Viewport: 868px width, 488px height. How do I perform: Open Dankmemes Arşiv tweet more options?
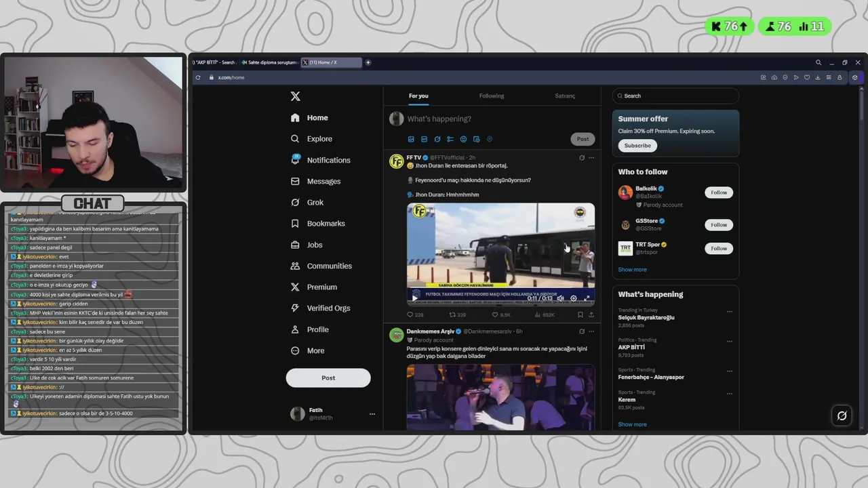click(591, 331)
